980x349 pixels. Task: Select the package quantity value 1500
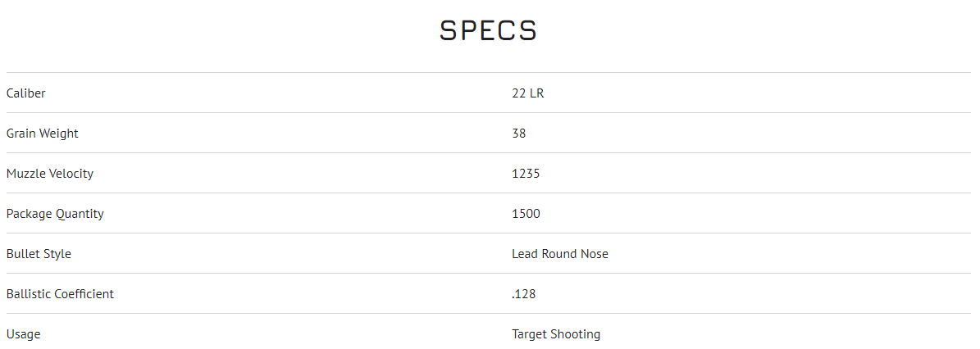point(526,214)
